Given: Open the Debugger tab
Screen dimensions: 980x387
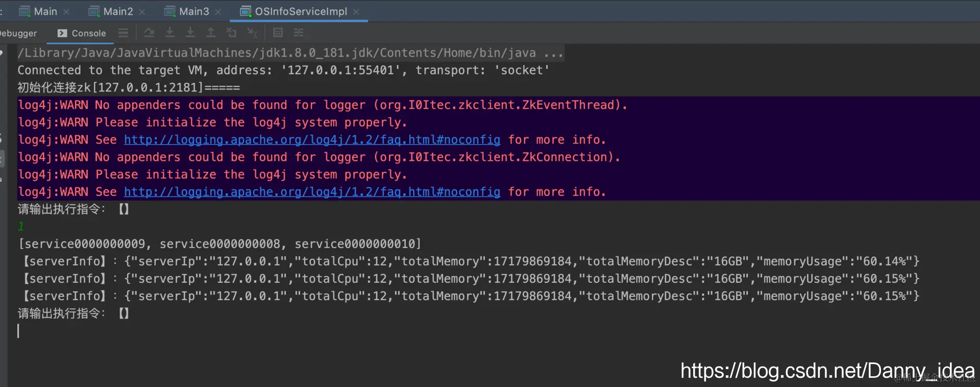Looking at the screenshot, I should [x=18, y=33].
